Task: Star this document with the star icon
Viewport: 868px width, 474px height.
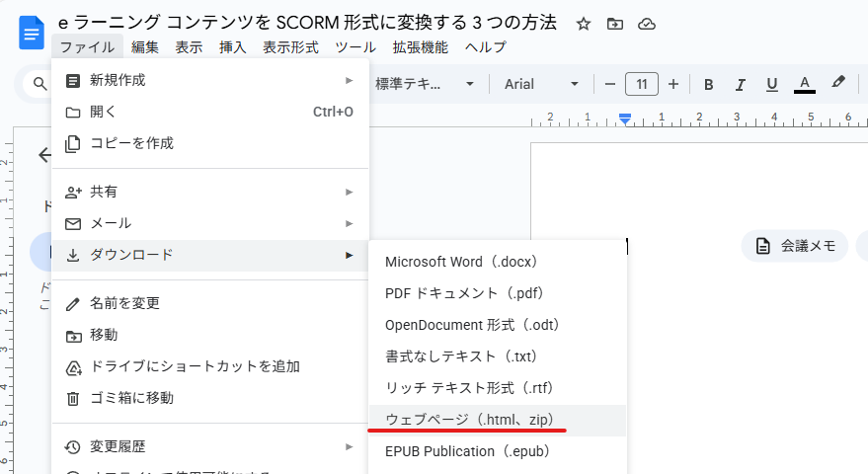Action: pyautogui.click(x=584, y=24)
